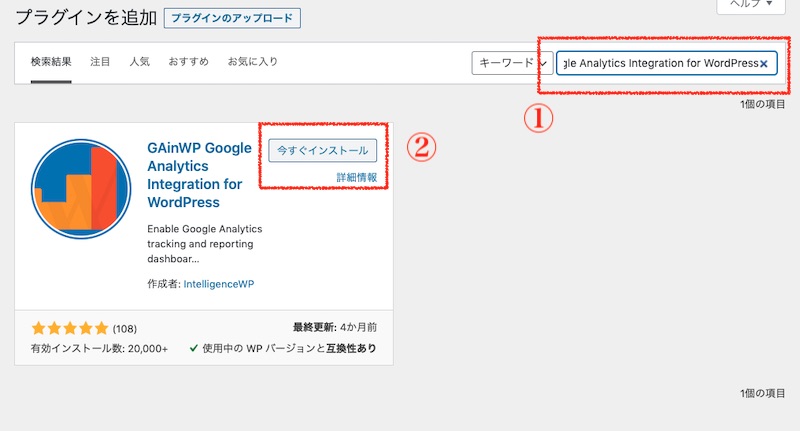Install the plugin with 今すぐインストール

pyautogui.click(x=322, y=150)
